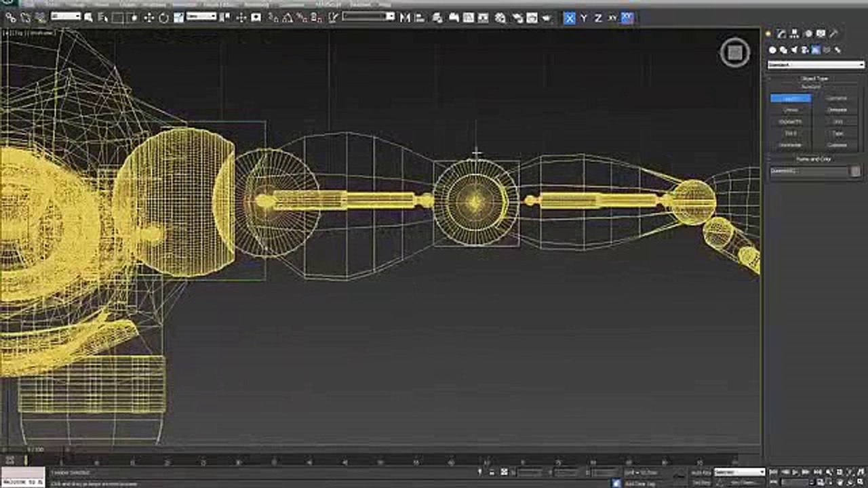The height and width of the screenshot is (488, 868).
Task: Open the Named Selection Sets dropdown
Action: pyautogui.click(x=368, y=16)
